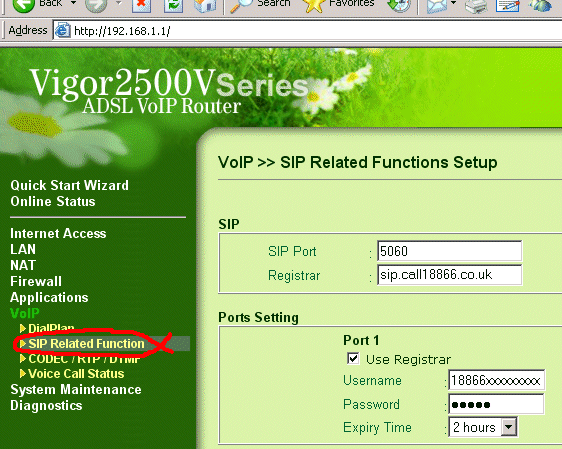This screenshot has height=449, width=562.
Task: Open Voice Call Status page
Action: (x=76, y=374)
